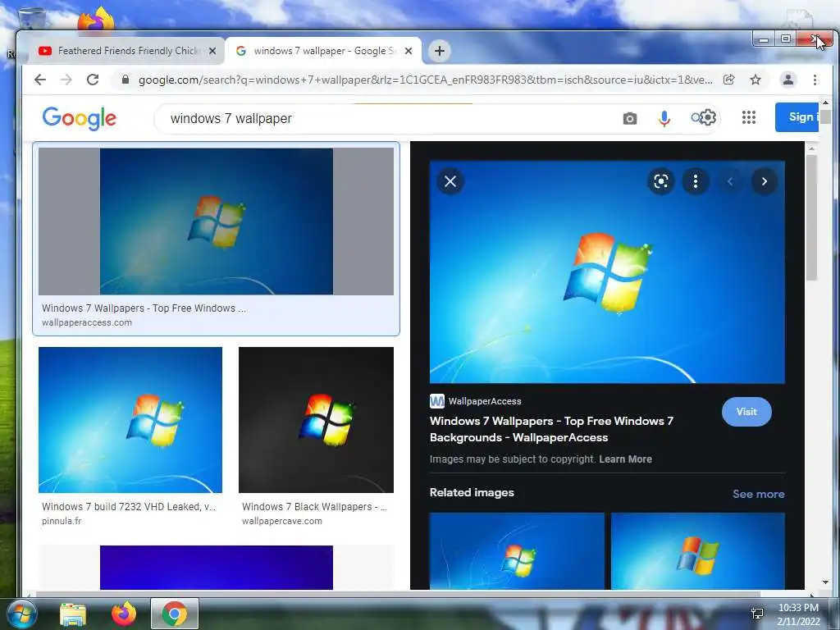Click See more related images

point(758,494)
